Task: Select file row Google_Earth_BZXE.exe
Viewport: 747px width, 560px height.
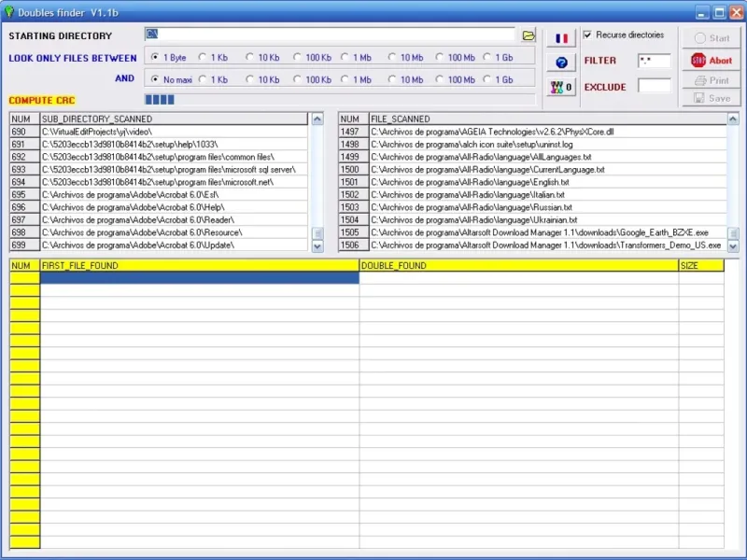Action: pos(532,232)
